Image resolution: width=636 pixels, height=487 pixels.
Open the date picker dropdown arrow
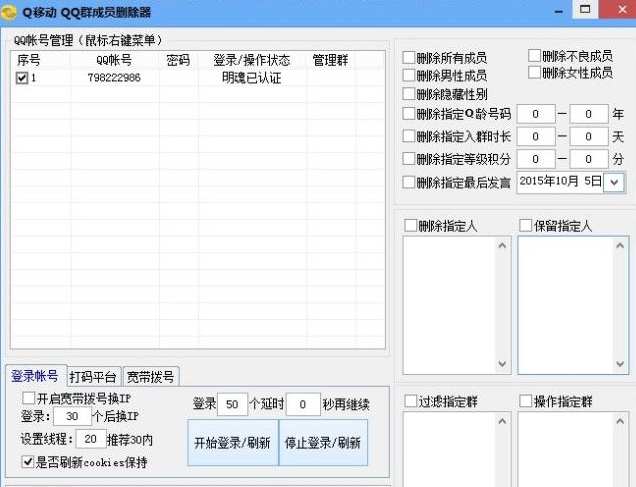pos(614,182)
